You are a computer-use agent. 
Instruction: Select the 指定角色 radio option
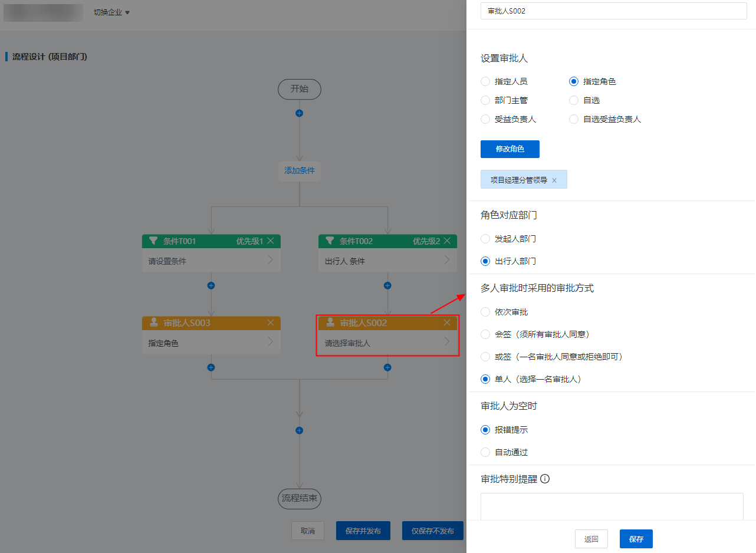pos(574,81)
